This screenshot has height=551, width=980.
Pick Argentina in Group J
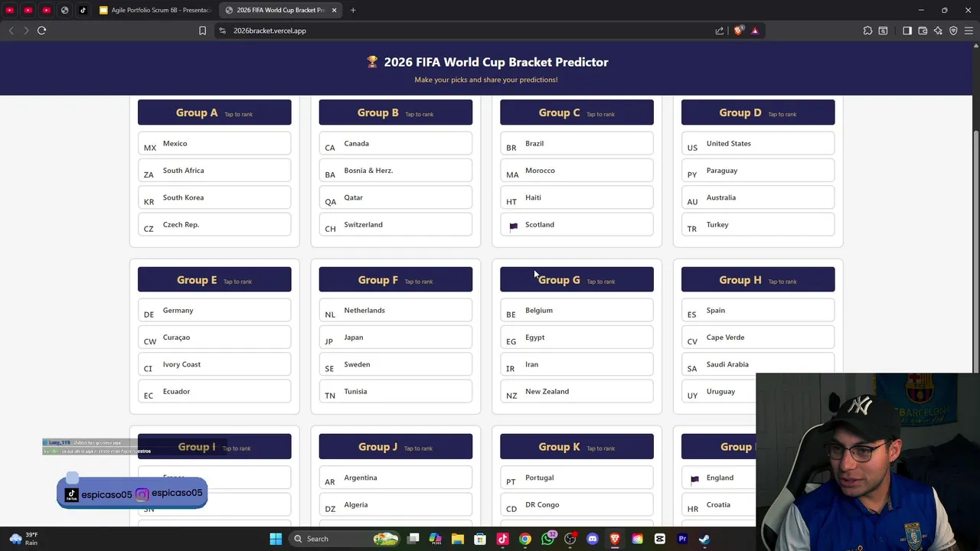point(396,478)
